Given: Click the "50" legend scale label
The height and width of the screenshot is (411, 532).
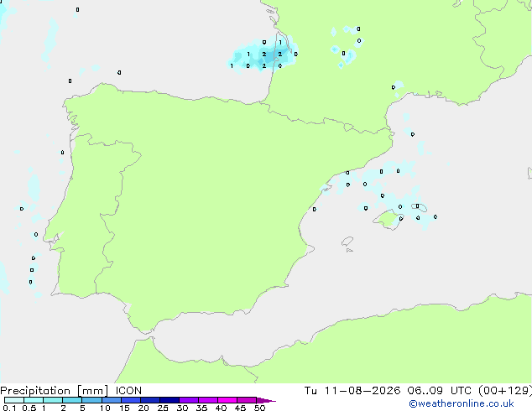Looking at the screenshot, I should [259, 408].
